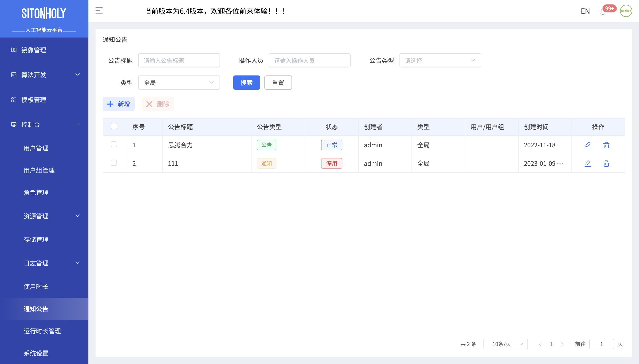Toggle the select-all header checkbox
This screenshot has width=639, height=364.
[114, 126]
